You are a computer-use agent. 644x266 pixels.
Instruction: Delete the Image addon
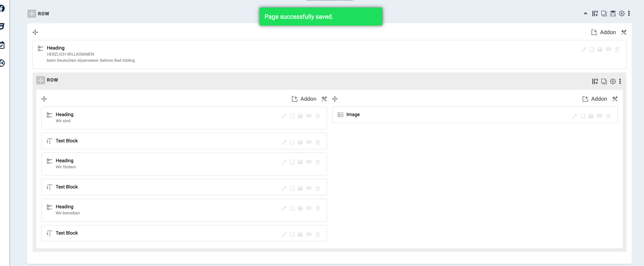click(608, 116)
